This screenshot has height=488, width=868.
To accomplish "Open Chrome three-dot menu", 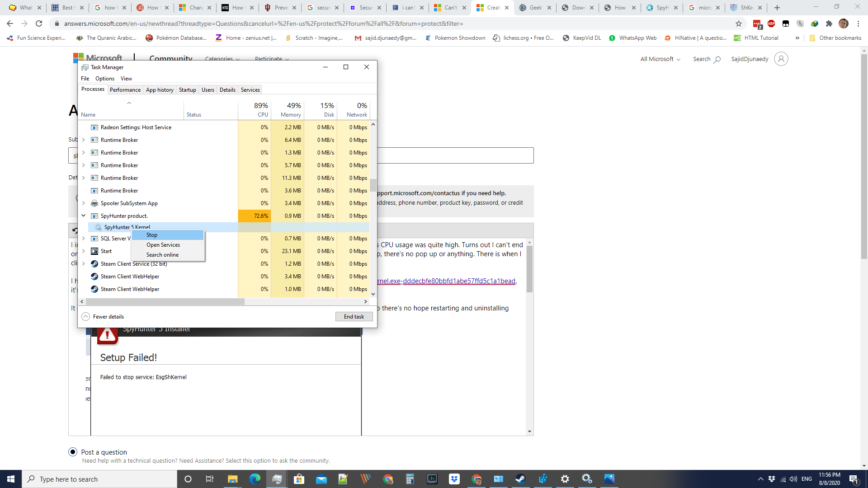I will tap(858, 23).
